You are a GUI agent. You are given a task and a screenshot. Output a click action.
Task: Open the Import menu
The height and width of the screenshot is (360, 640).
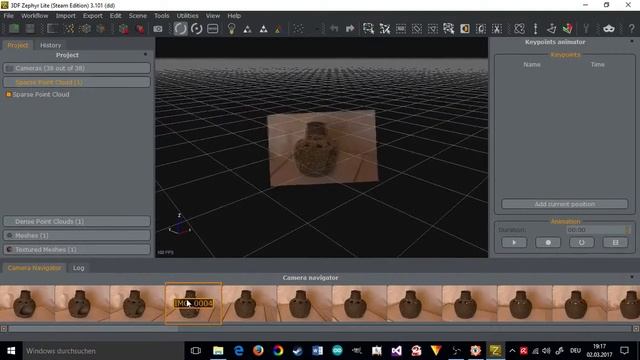pos(66,16)
